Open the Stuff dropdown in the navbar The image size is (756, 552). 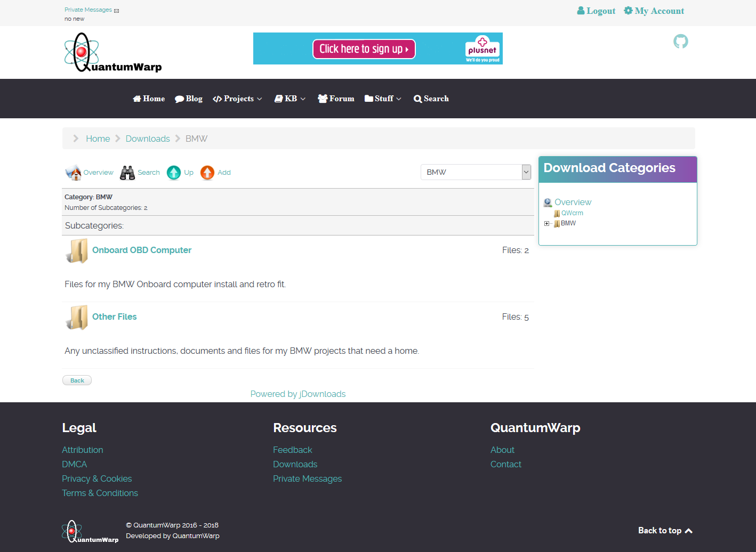pyautogui.click(x=382, y=99)
